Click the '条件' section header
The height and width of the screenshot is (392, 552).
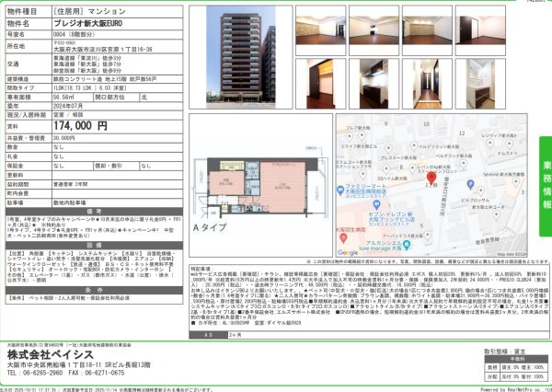(x=95, y=290)
